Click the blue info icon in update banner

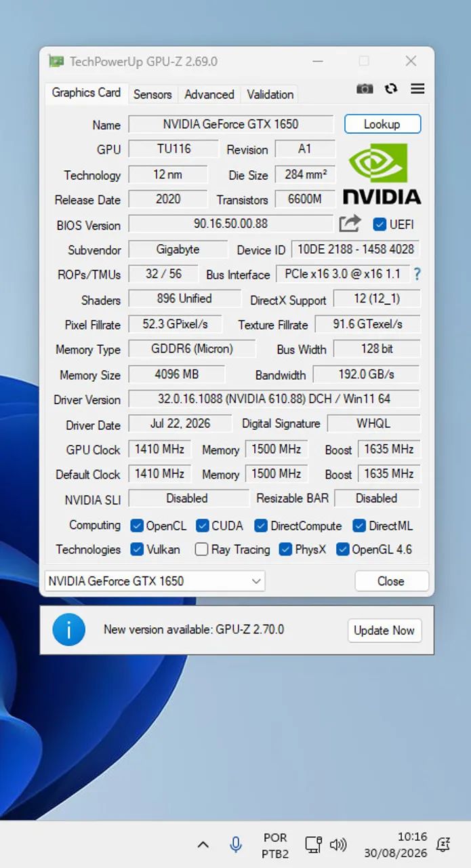(69, 630)
